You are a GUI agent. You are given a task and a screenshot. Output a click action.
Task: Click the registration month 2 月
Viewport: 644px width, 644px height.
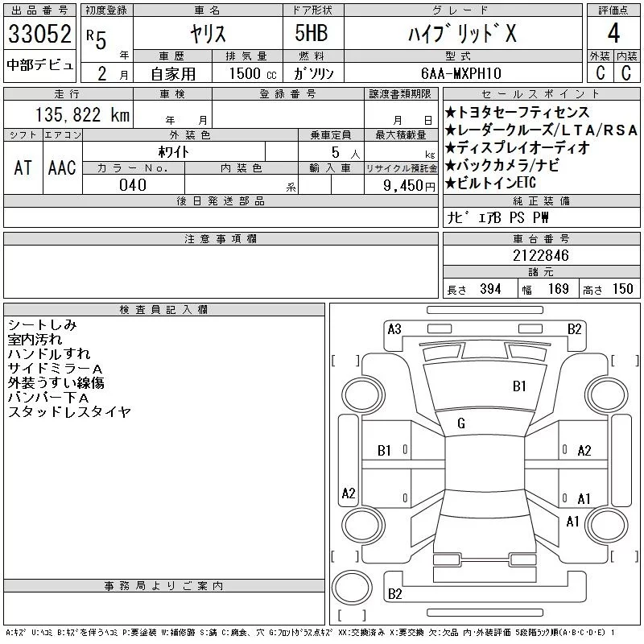[113, 74]
